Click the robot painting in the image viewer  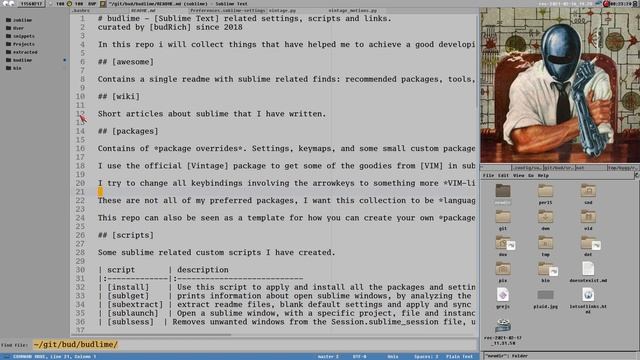(x=560, y=85)
